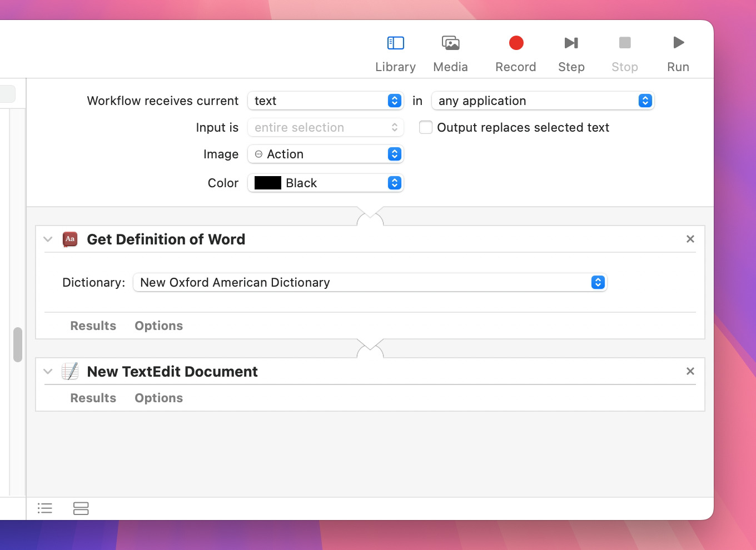Start recording with the Record button
Screen dimensions: 756x550
(x=516, y=54)
